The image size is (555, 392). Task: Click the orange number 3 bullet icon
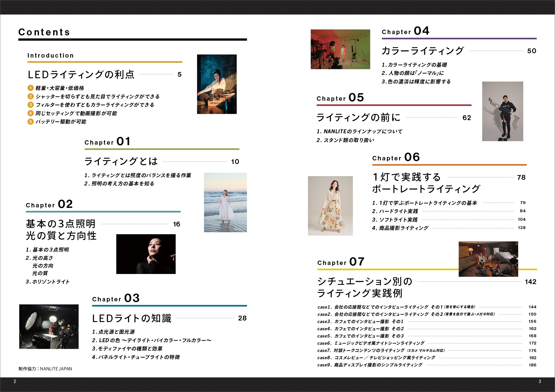tap(30, 105)
